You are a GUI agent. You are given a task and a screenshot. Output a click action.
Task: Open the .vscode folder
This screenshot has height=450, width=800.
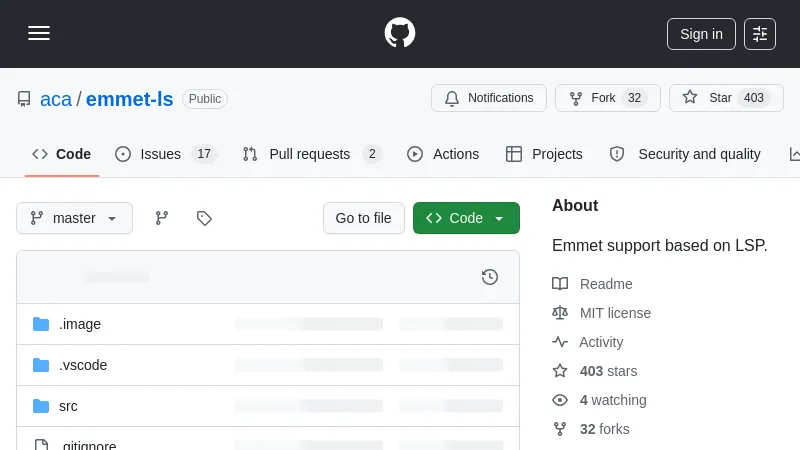(83, 365)
